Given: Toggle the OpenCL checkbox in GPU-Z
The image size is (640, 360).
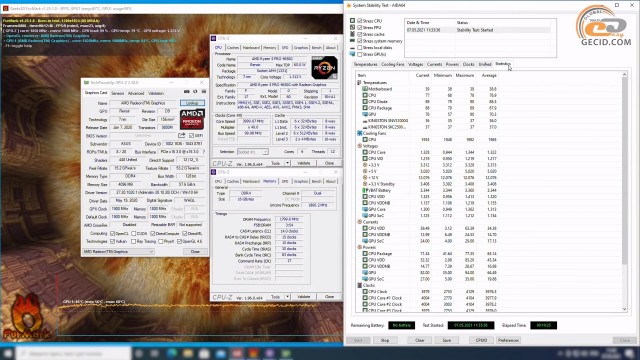Looking at the screenshot, I should coord(113,233).
